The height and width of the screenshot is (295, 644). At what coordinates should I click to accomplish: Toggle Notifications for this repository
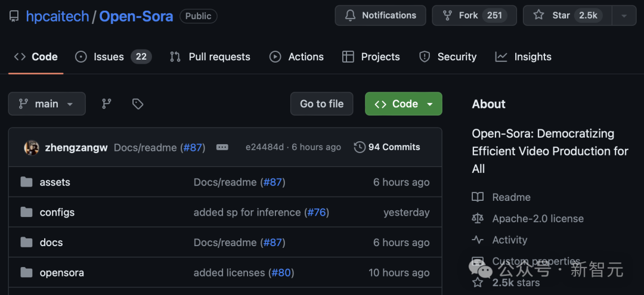tap(380, 15)
